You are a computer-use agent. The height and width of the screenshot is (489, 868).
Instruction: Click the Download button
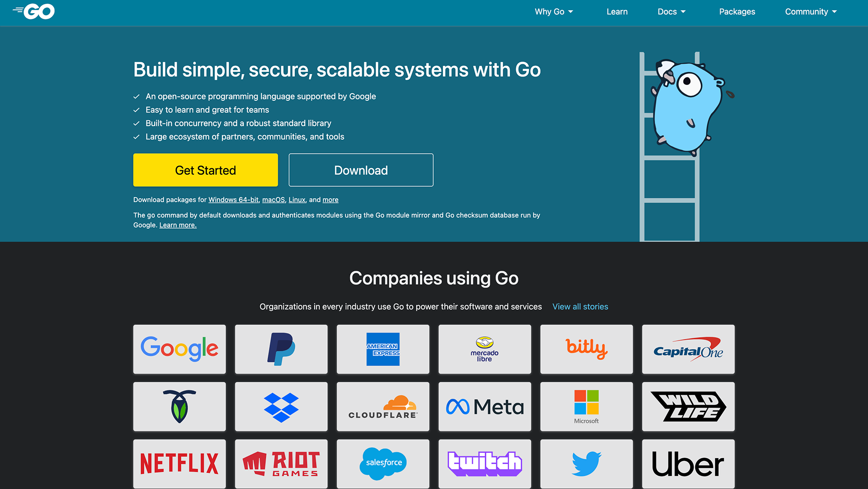click(361, 170)
